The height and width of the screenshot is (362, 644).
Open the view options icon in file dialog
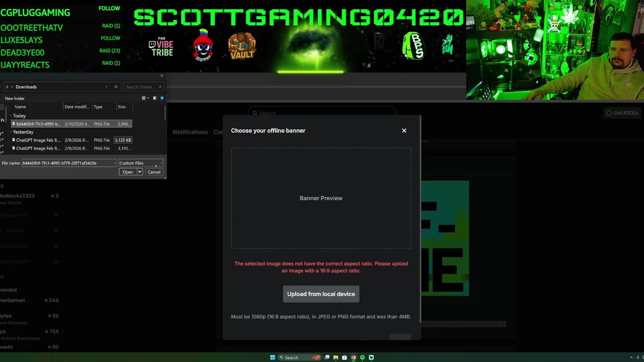click(x=144, y=98)
